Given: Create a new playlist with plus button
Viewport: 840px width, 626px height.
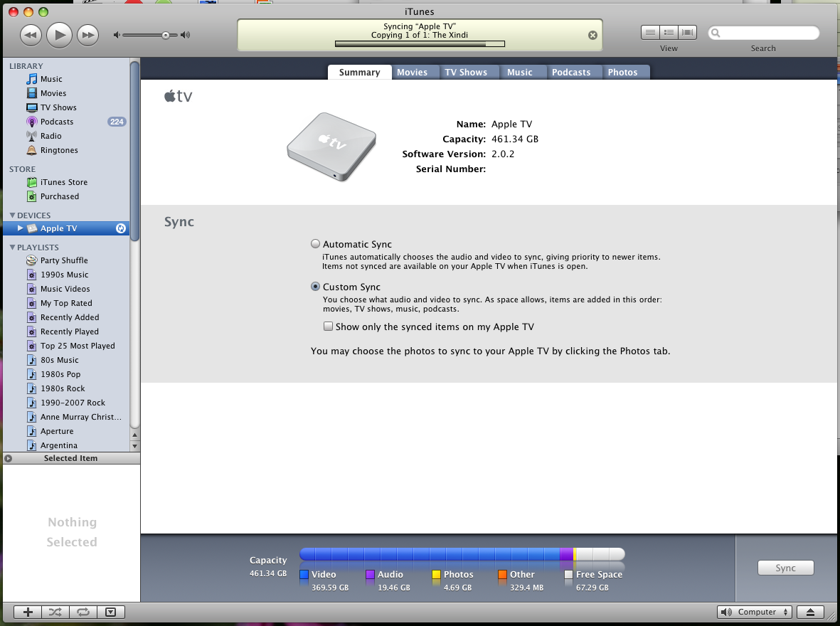Looking at the screenshot, I should (x=28, y=612).
